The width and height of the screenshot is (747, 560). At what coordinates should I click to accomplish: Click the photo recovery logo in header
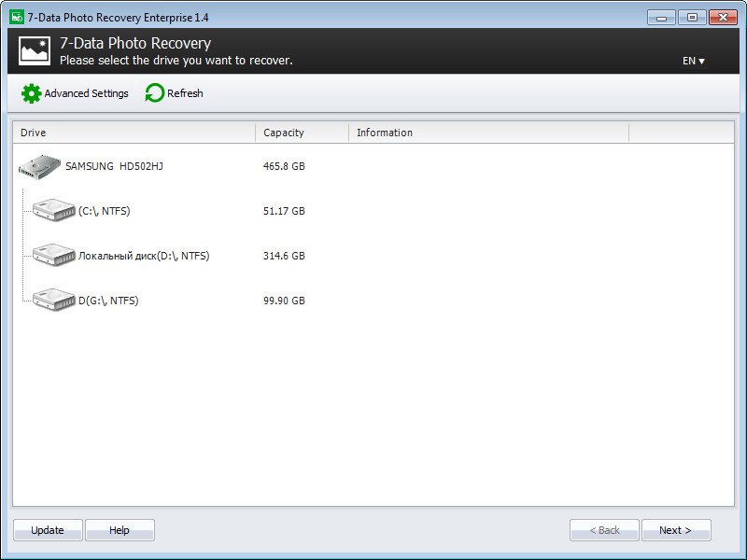(35, 50)
